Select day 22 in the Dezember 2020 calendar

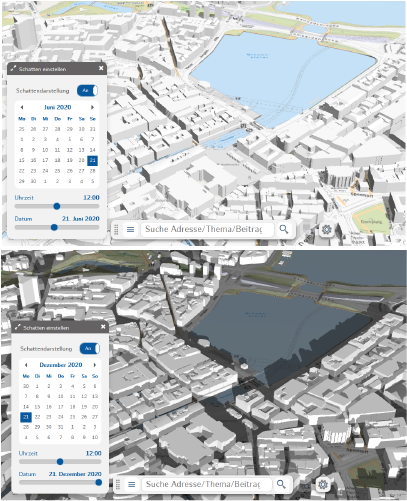(x=37, y=417)
